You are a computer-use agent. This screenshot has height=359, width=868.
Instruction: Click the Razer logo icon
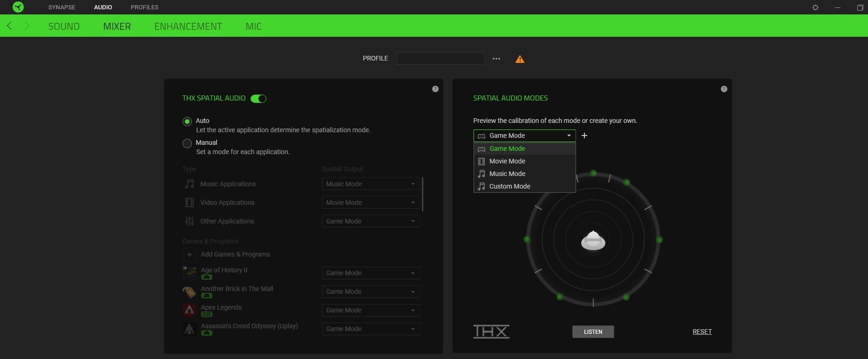[18, 7]
